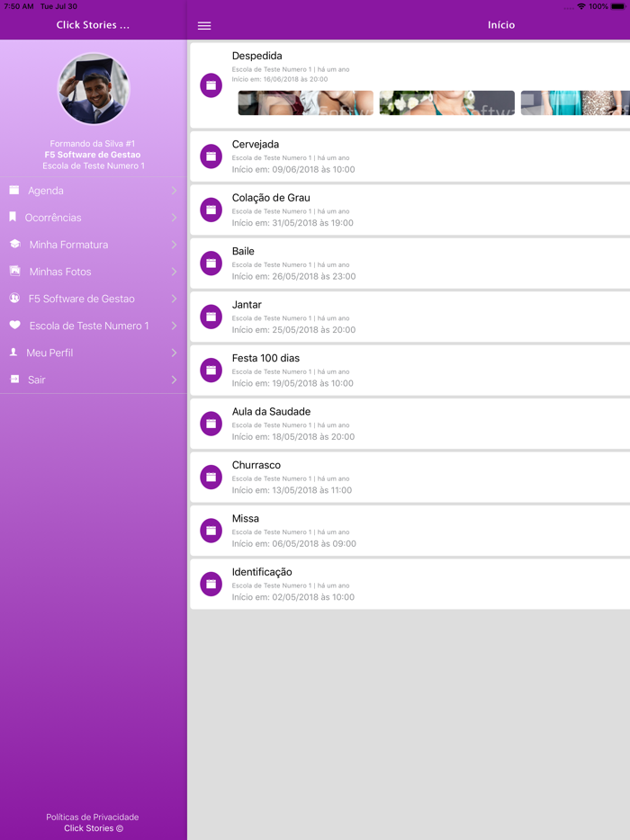Viewport: 630px width, 840px height.
Task: Click the Festa 100 dias title
Action: (265, 358)
